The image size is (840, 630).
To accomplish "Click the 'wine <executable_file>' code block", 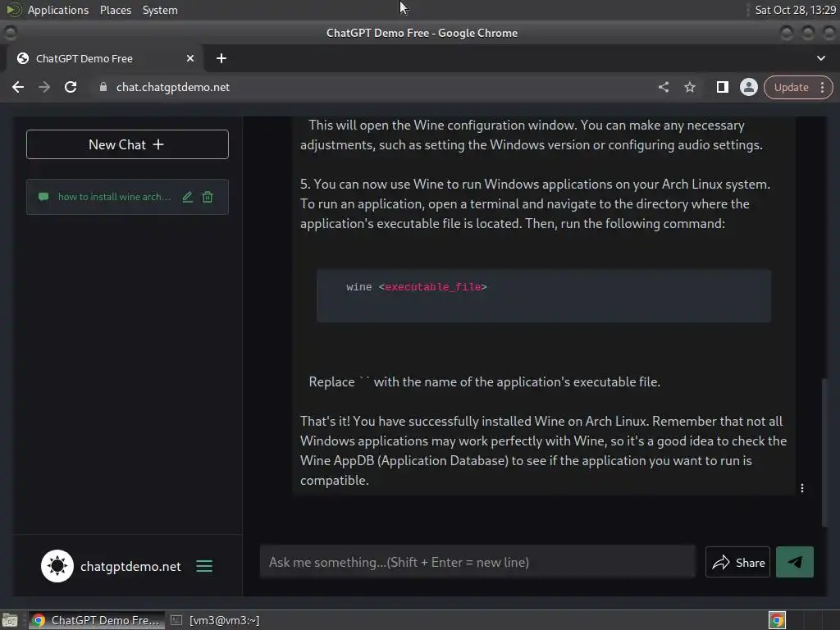I will point(544,295).
